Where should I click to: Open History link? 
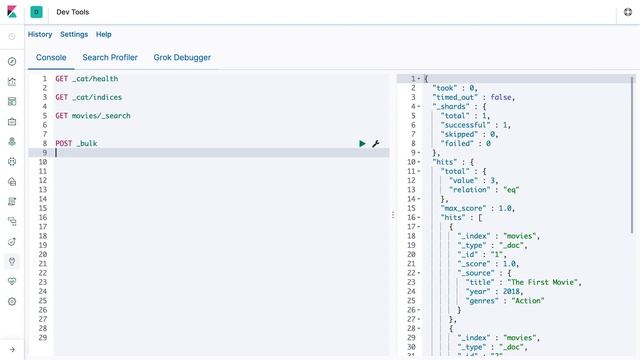coord(40,34)
